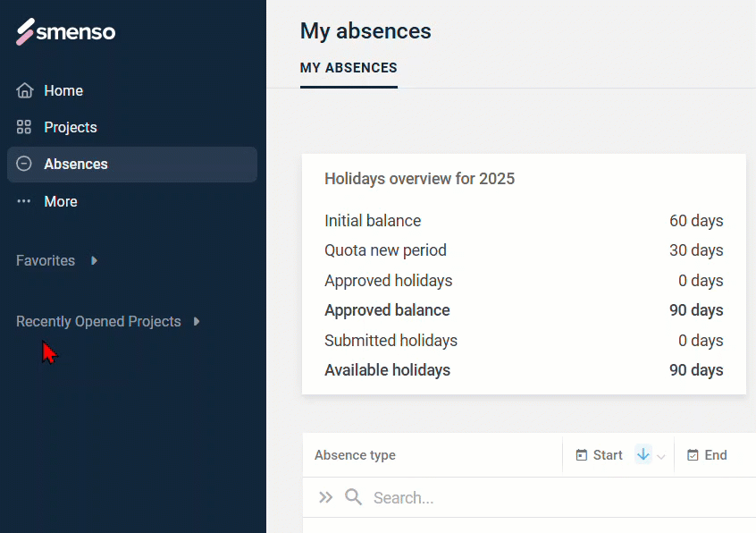Open the Start column dropdown chevron

click(661, 456)
